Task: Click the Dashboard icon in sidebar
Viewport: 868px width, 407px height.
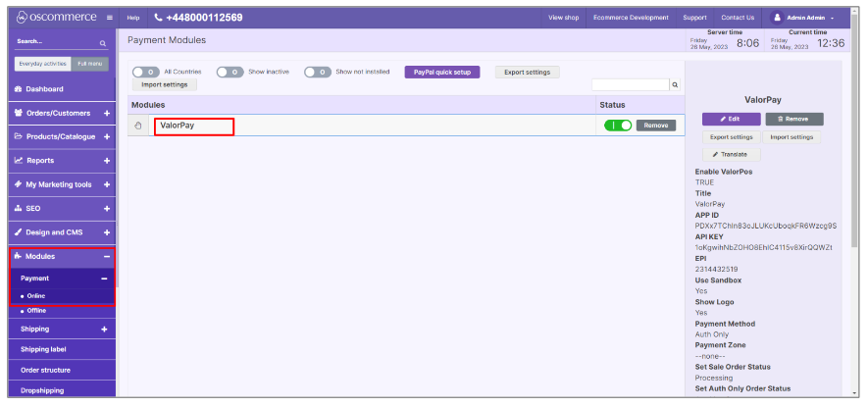Action: (19, 89)
